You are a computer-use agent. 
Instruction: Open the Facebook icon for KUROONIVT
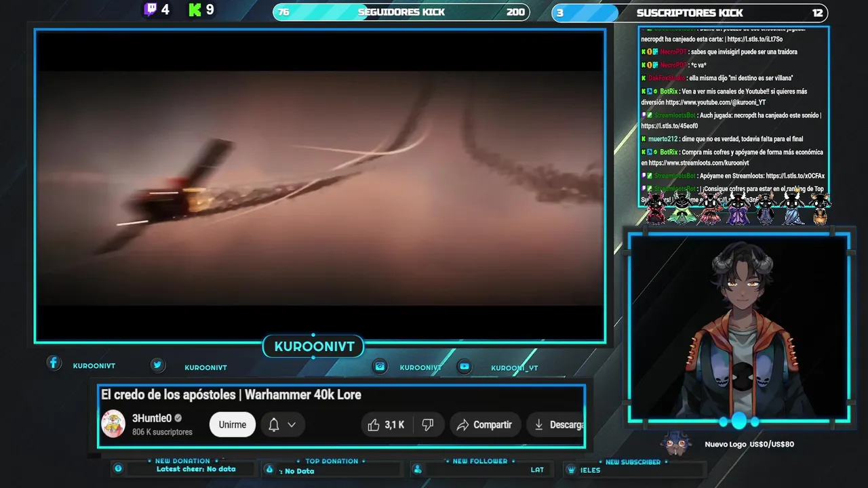tap(54, 363)
